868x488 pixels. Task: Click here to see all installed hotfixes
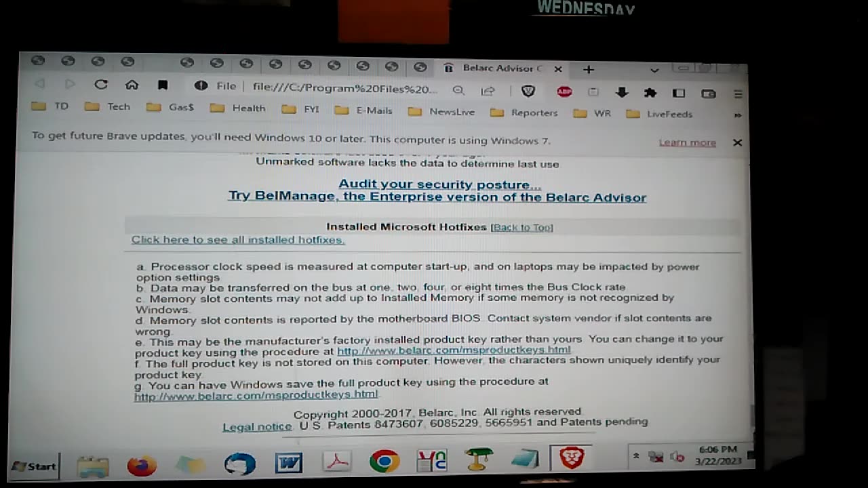click(238, 239)
